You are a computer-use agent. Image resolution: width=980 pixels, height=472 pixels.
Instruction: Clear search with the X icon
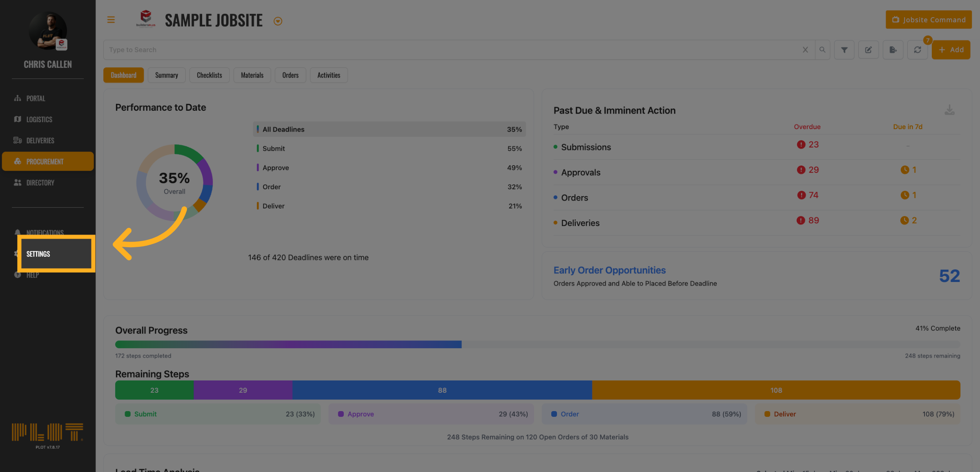point(805,50)
